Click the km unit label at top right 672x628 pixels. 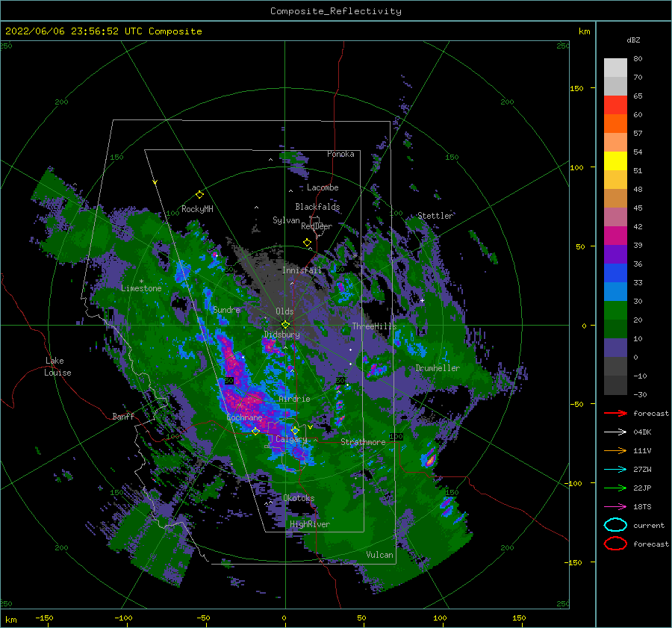[584, 31]
